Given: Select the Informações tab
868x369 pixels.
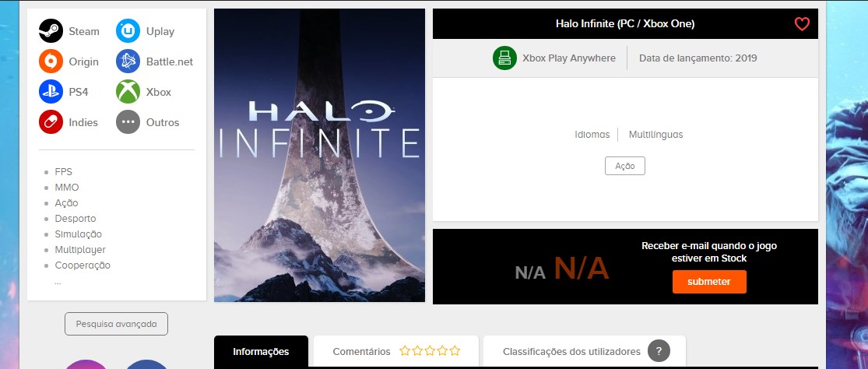Looking at the screenshot, I should pos(262,351).
